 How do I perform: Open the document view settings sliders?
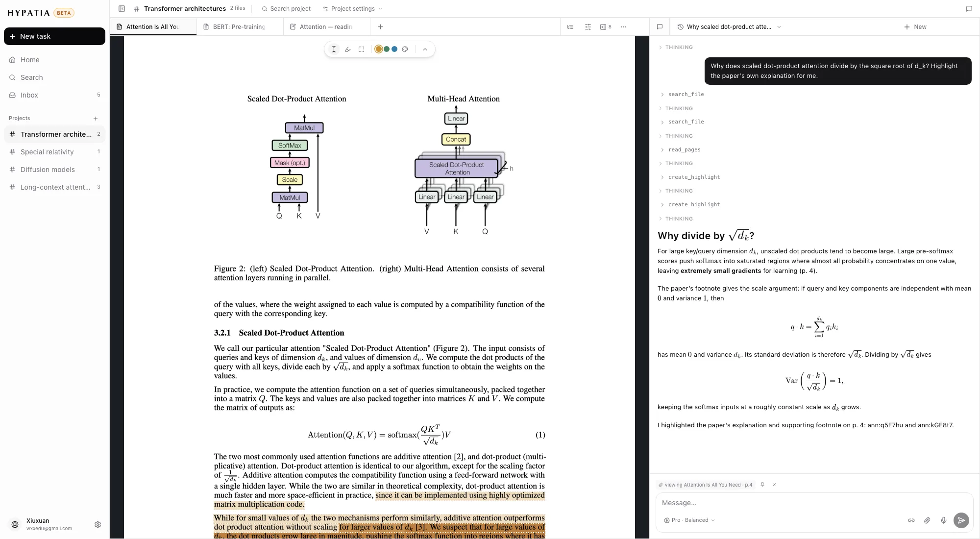tap(588, 27)
